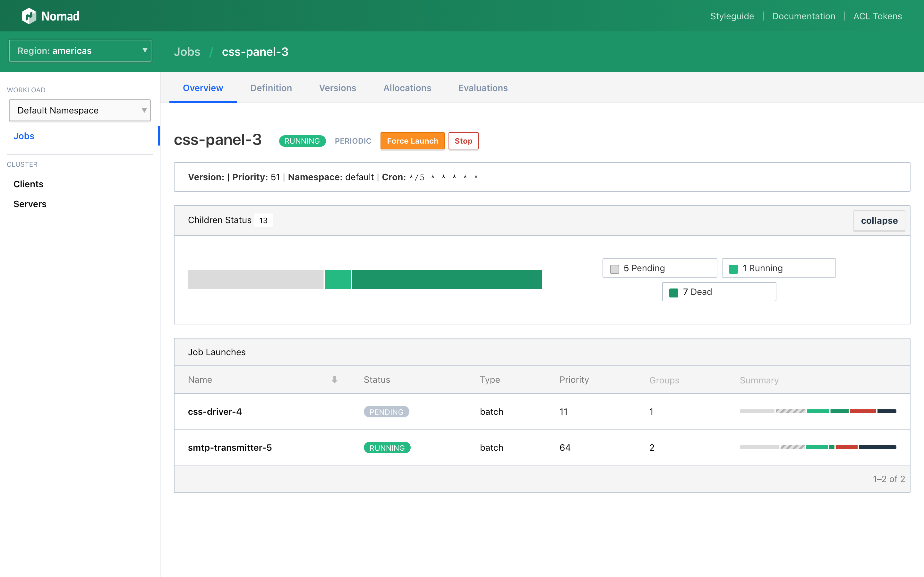924x577 pixels.
Task: Switch to the Definition tab
Action: [271, 88]
